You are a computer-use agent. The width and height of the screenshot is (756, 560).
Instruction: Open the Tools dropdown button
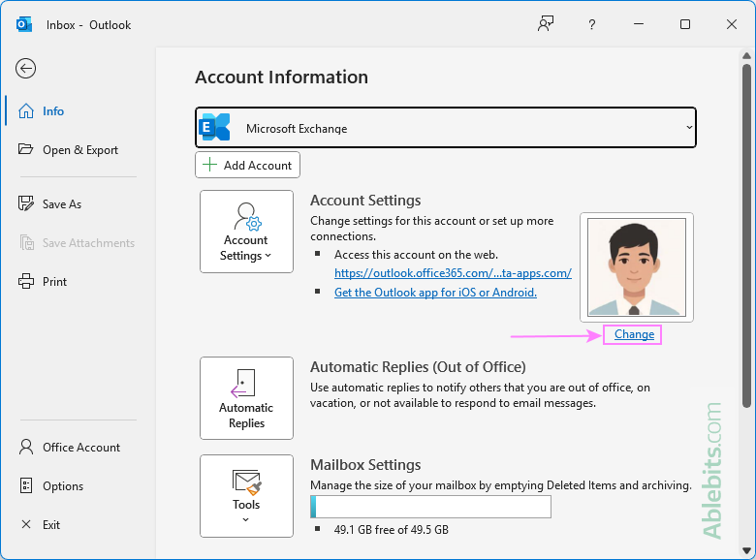click(x=246, y=496)
